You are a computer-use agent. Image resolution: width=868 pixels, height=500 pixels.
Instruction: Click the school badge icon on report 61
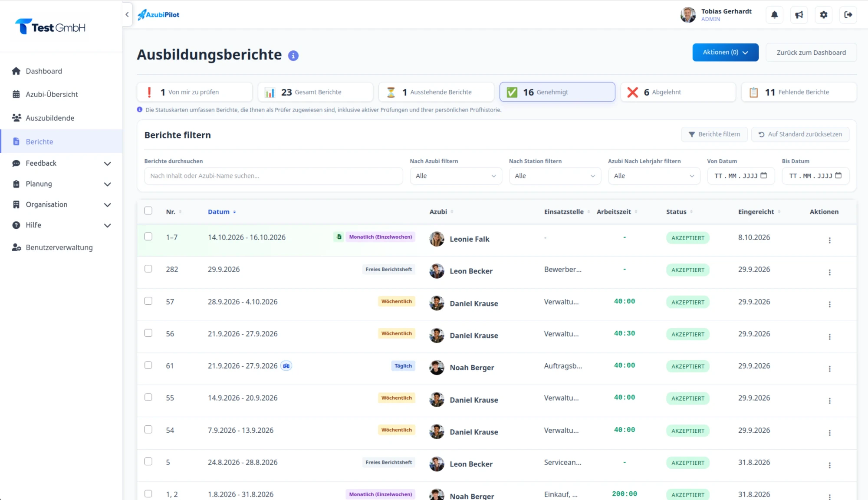286,366
